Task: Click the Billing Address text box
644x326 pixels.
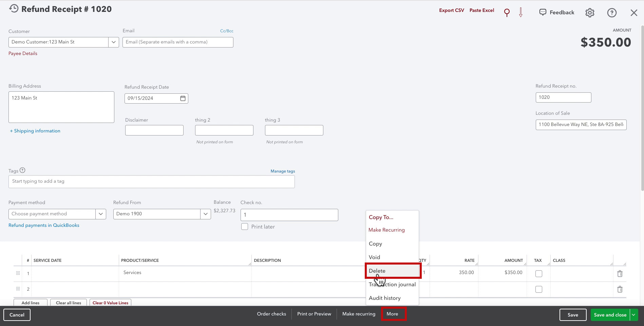Action: [61, 107]
